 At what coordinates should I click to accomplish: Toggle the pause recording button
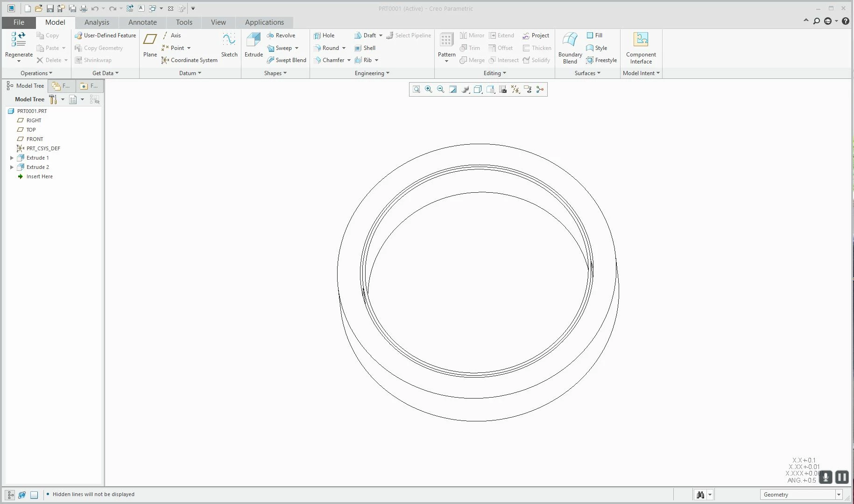coord(842,477)
